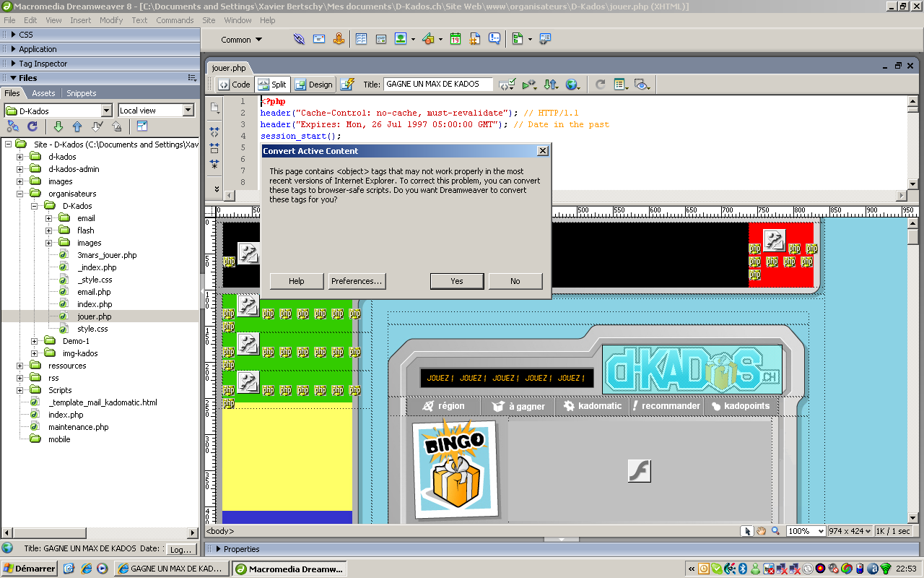The image size is (924, 578).
Task: Choose the Select arrow tool in status bar
Action: coord(748,531)
